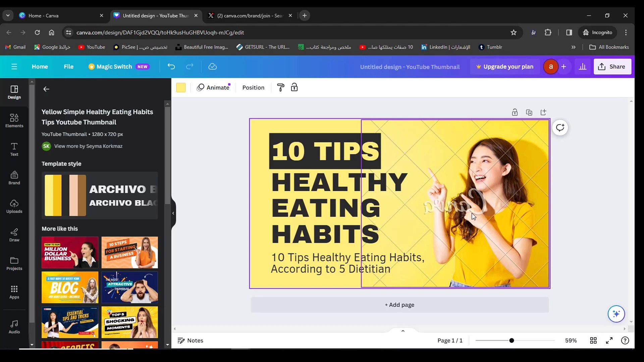Open the Canva AI assistant
Viewport: 644px width, 362px height.
coord(616,314)
